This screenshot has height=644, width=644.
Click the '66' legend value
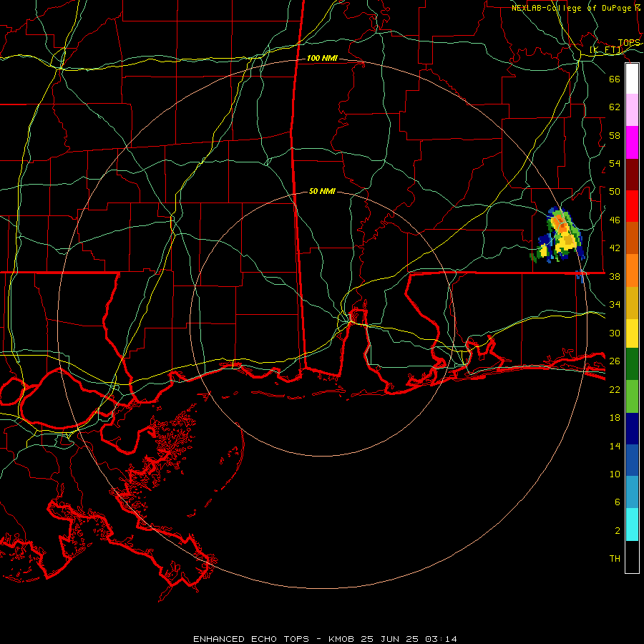click(x=615, y=79)
